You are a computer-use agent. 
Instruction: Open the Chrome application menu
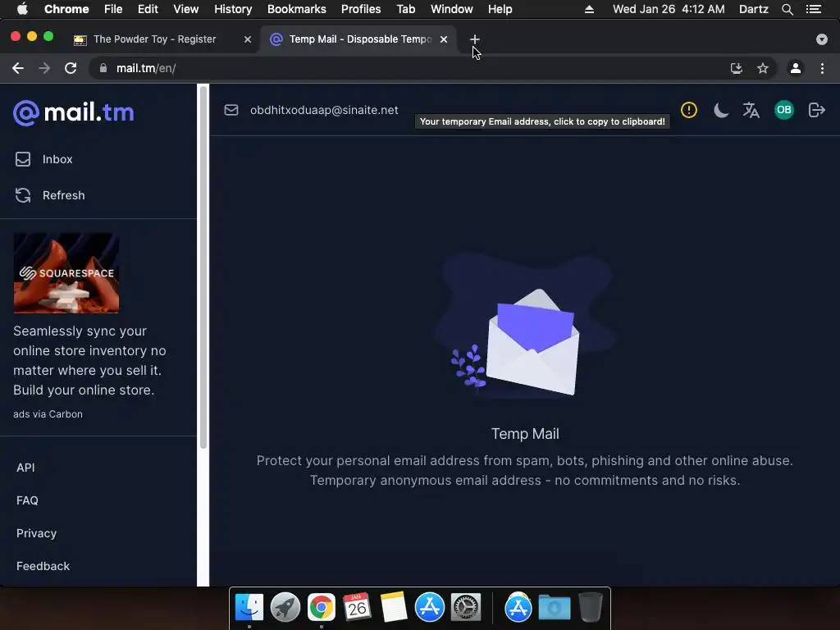[x=66, y=9]
